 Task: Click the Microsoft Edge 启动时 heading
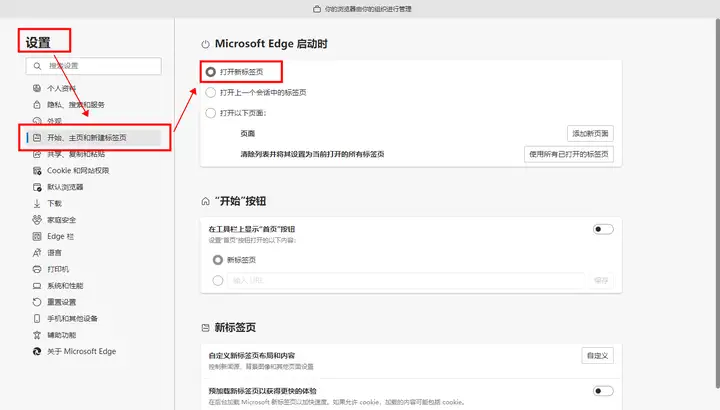coord(271,44)
